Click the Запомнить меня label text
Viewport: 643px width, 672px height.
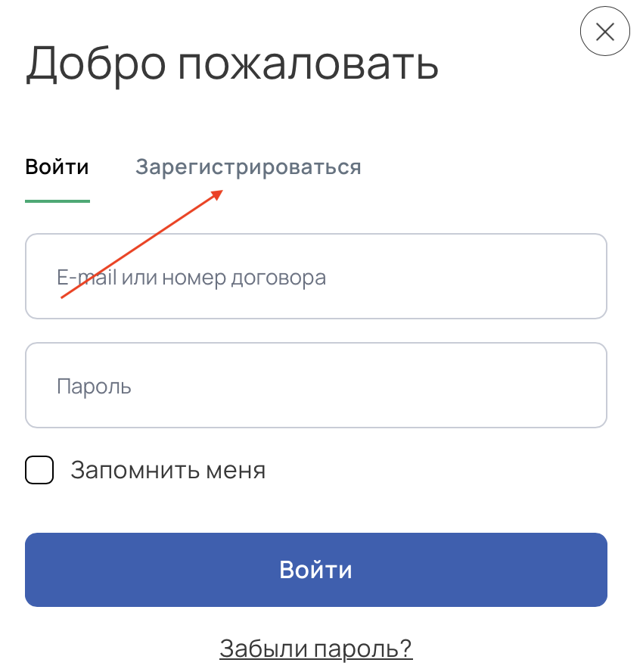click(x=169, y=470)
